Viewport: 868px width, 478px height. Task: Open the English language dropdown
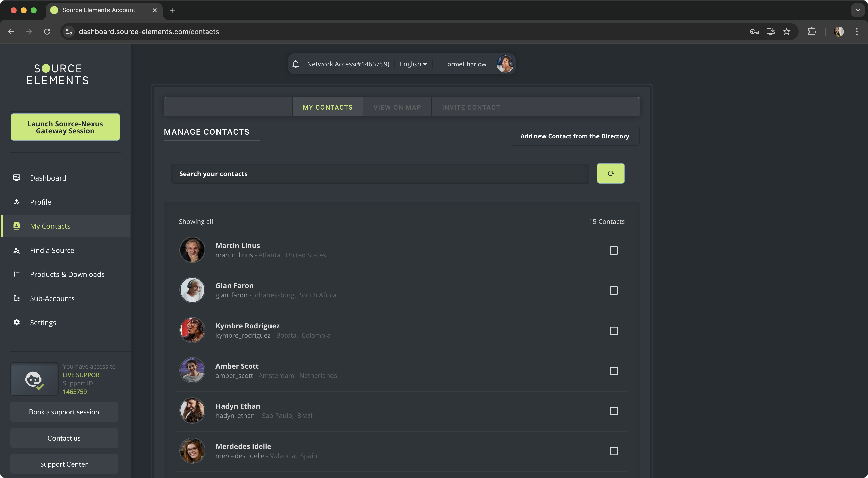413,64
